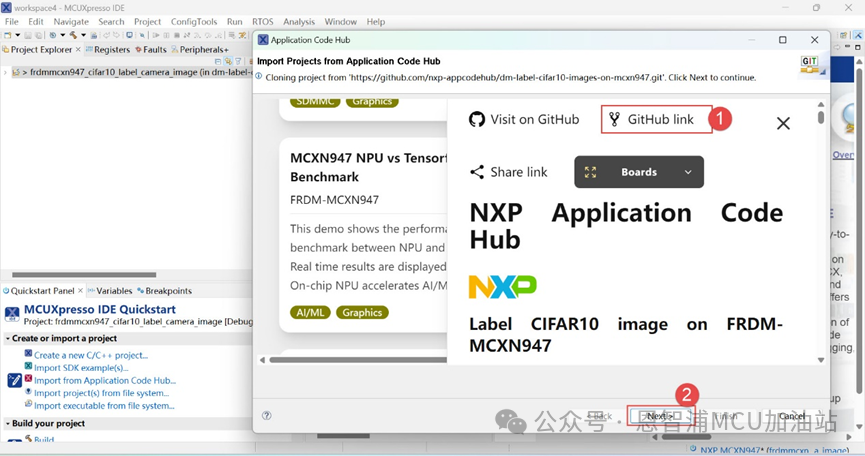Click the dialog scrollbar's down arrow
865x456 pixels.
click(x=821, y=360)
